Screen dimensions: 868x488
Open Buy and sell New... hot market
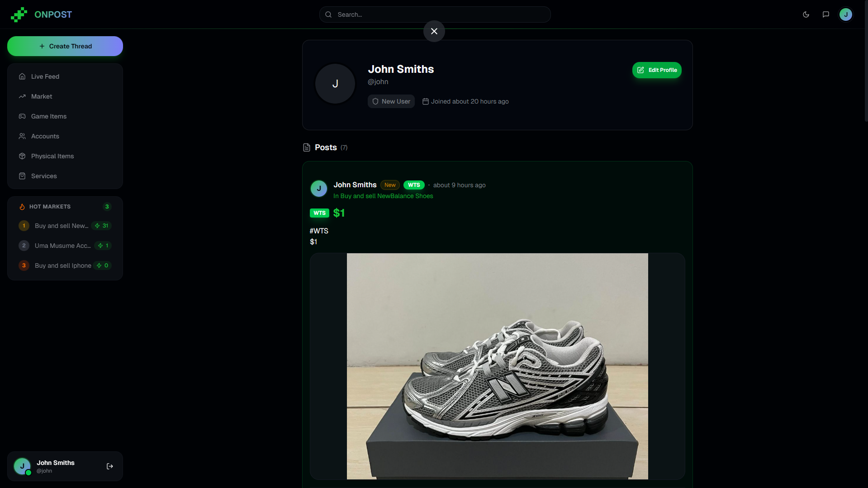click(65, 226)
